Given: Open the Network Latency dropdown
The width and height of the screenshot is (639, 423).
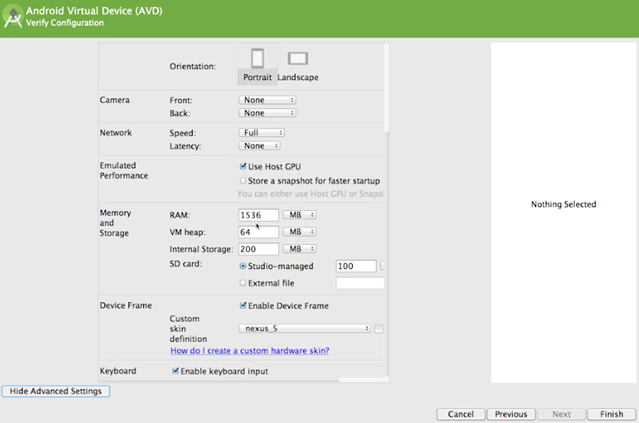Looking at the screenshot, I should point(259,145).
